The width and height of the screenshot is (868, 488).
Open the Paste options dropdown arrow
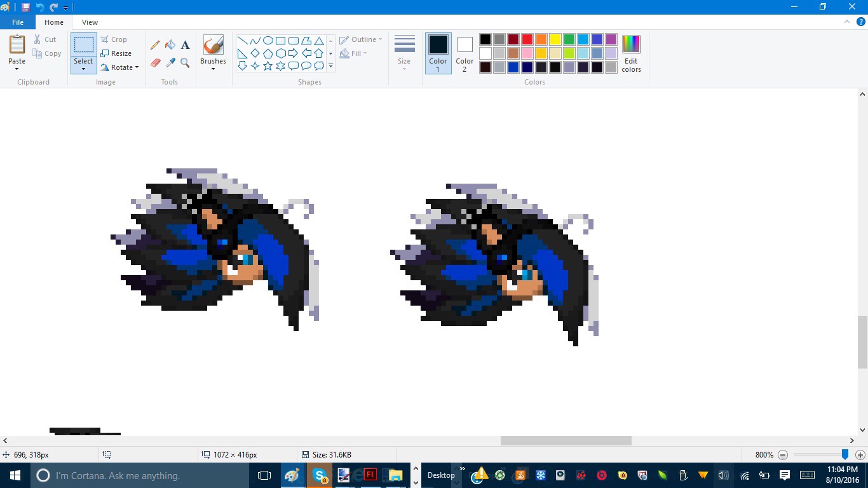[x=17, y=69]
